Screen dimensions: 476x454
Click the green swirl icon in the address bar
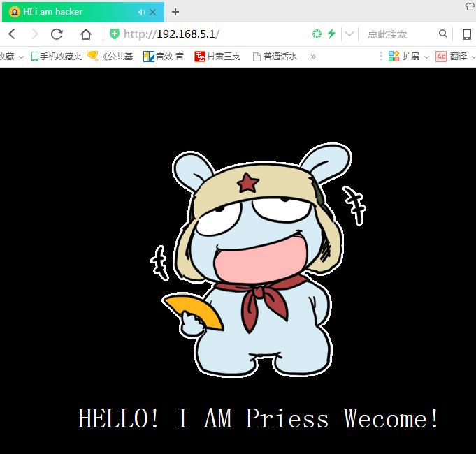click(317, 34)
